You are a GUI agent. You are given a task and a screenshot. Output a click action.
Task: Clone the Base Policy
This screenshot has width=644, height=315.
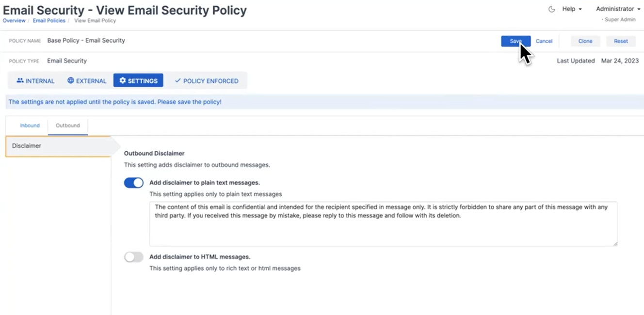pyautogui.click(x=585, y=41)
